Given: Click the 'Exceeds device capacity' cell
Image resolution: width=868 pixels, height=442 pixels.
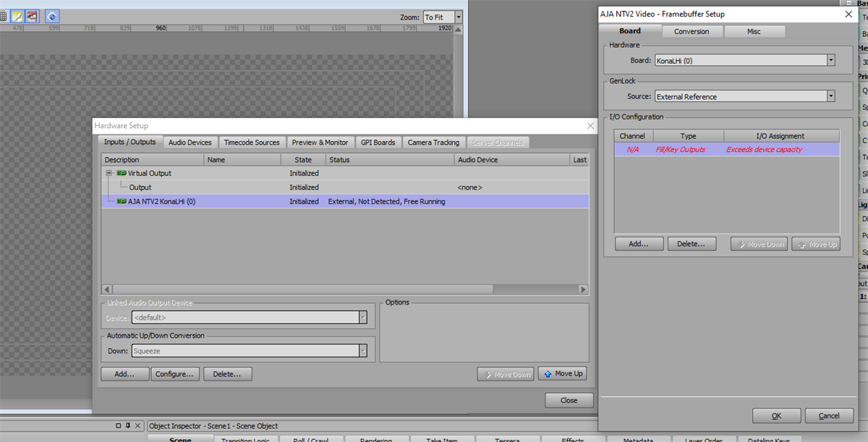Looking at the screenshot, I should coord(765,150).
